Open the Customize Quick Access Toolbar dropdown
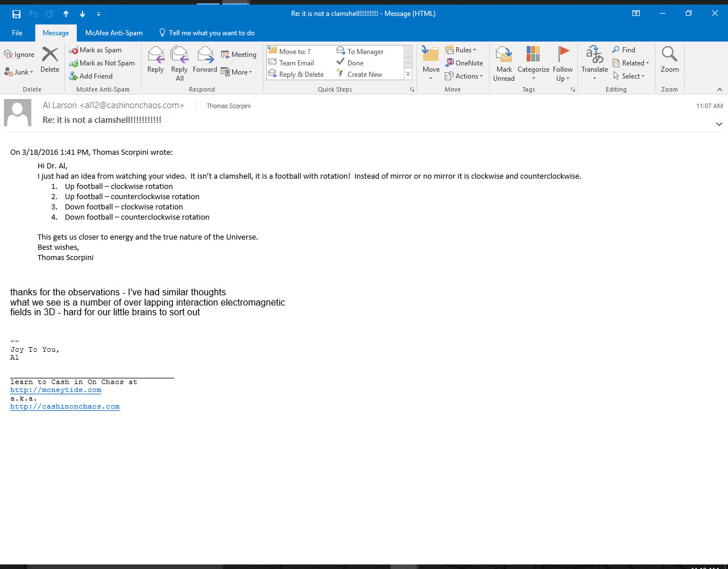 pyautogui.click(x=98, y=14)
